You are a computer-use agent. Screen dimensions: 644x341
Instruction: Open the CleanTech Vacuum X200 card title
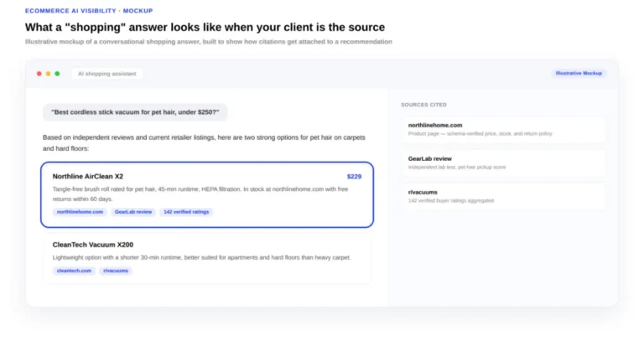[x=93, y=245]
